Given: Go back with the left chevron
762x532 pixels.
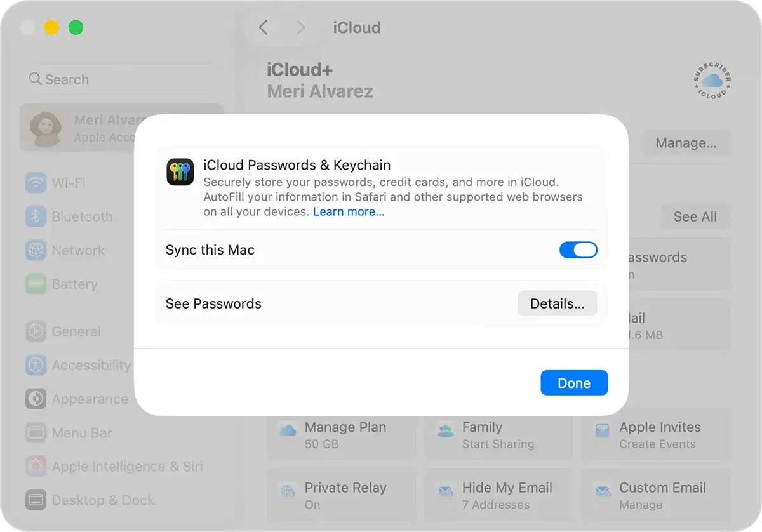Looking at the screenshot, I should click(264, 27).
